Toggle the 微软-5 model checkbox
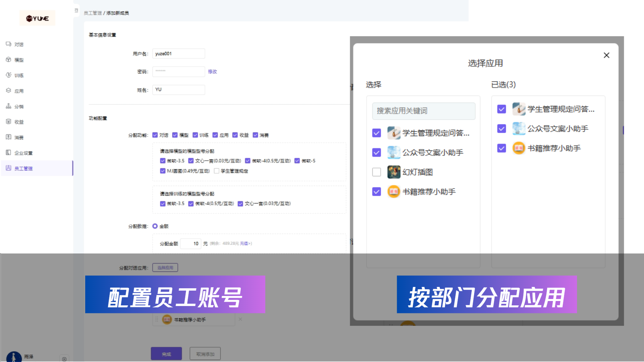 coord(297,161)
